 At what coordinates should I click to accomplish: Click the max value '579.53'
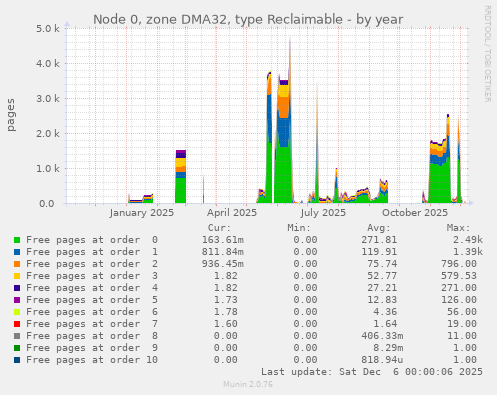459,276
